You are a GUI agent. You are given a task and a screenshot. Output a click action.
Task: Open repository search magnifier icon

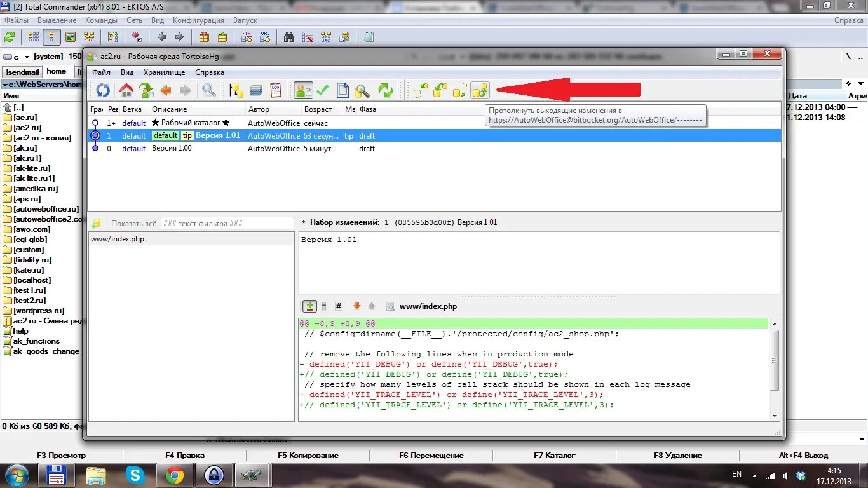pos(362,90)
